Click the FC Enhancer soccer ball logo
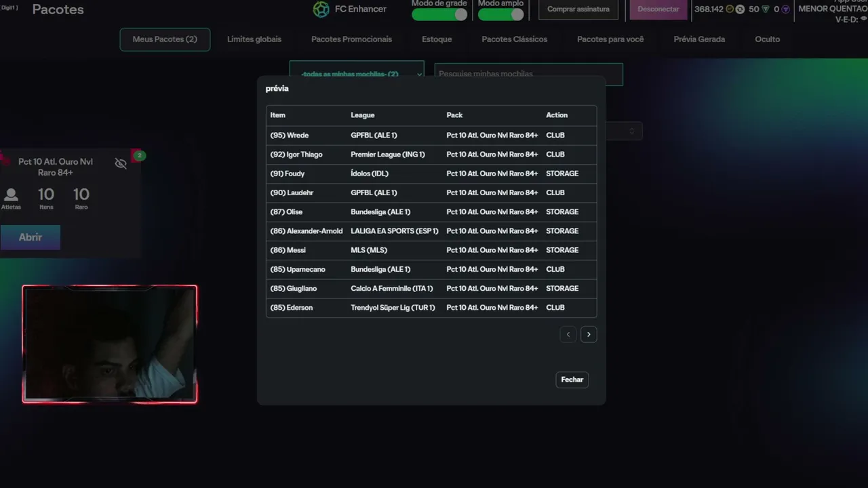Screen dimensions: 868x488 [321, 9]
